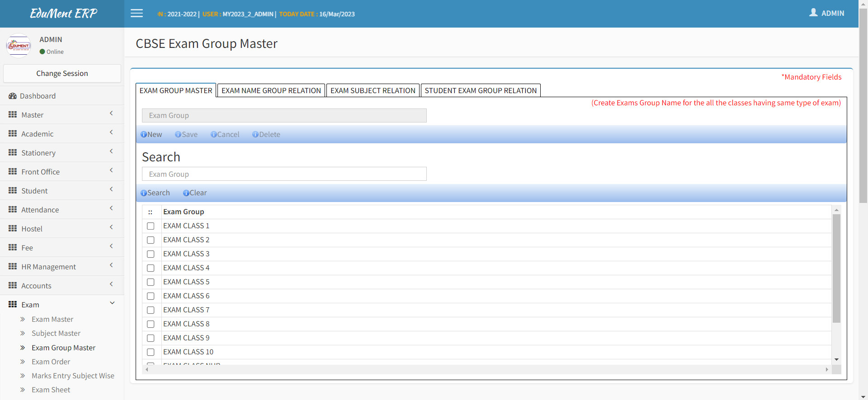Open Dashboard via its gauge icon
The height and width of the screenshot is (400, 868).
point(13,96)
